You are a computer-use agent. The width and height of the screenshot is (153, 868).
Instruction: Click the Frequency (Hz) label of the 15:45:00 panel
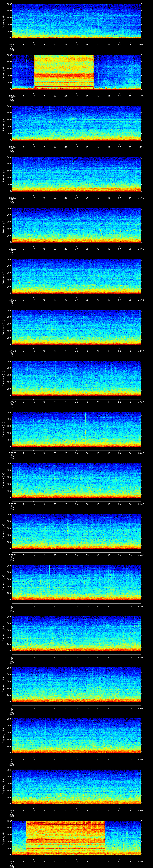pos(3,838)
